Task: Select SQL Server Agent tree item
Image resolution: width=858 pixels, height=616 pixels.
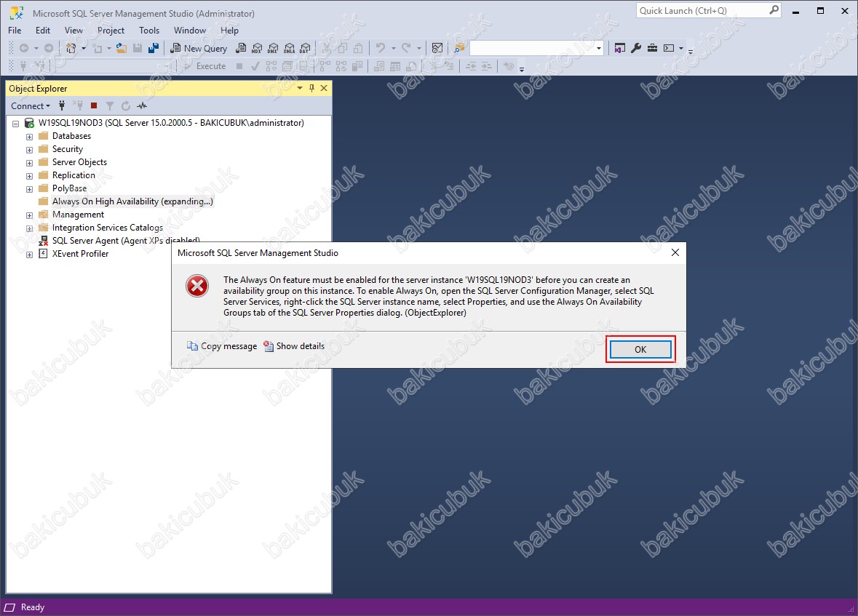Action: [x=125, y=241]
